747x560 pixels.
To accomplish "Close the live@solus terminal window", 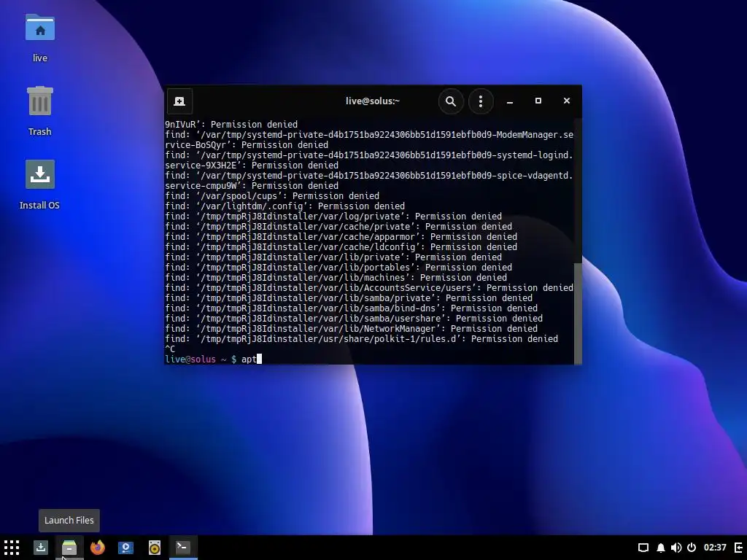I will (566, 101).
